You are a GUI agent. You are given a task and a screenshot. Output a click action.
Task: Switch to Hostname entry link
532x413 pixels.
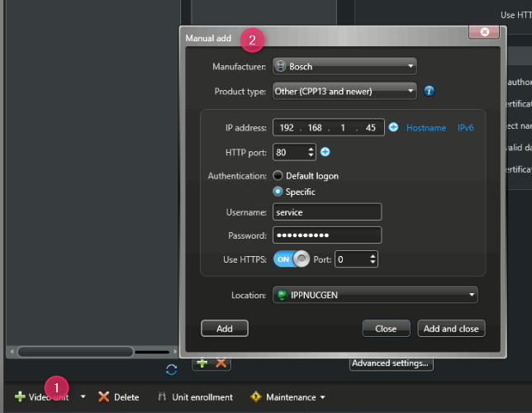pos(426,128)
